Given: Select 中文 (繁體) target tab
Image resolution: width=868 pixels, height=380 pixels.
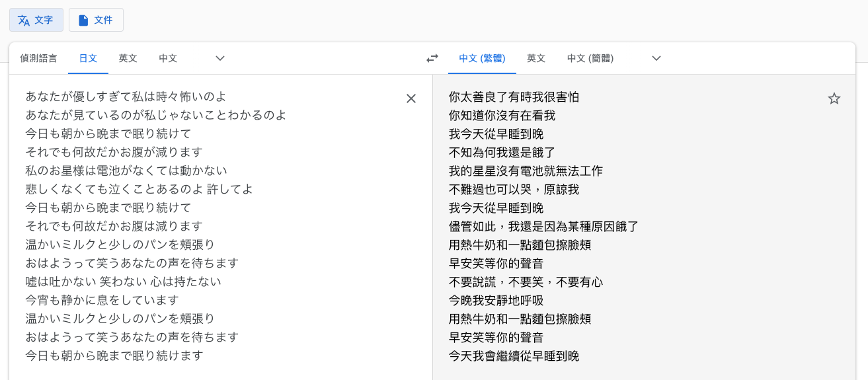Looking at the screenshot, I should point(482,58).
